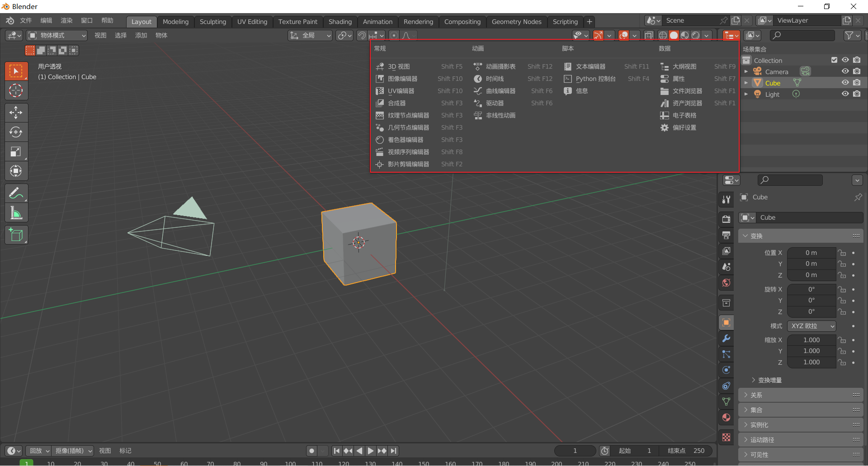Screen dimensions: 868x466
Task: Play the animation forward
Action: click(x=370, y=451)
